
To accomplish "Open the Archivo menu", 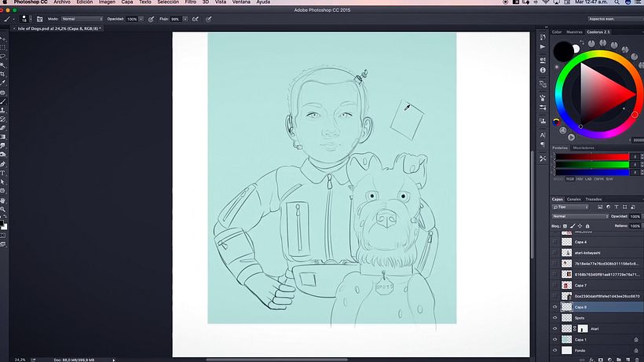I will 62,2.
